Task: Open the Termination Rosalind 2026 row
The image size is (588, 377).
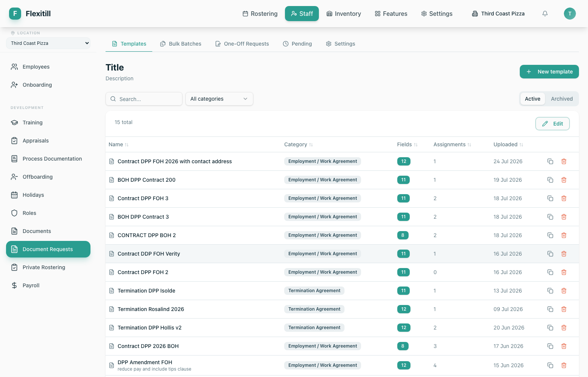Action: point(342,309)
